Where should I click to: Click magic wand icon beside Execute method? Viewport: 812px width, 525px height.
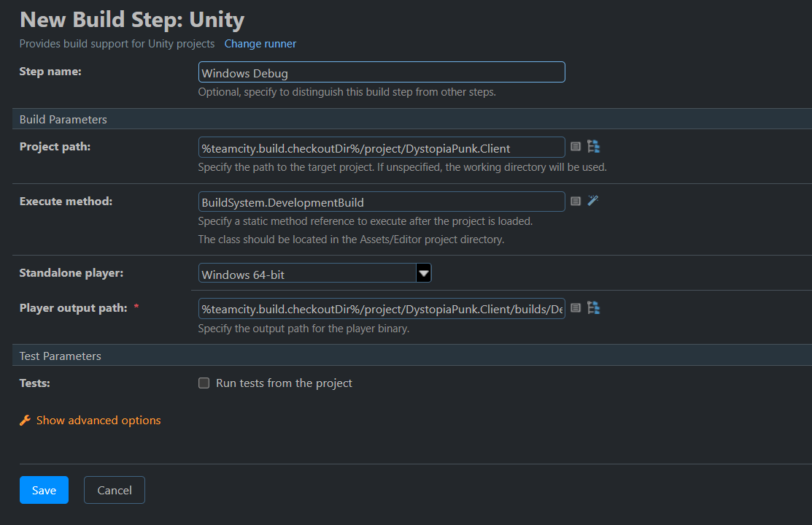(x=593, y=201)
